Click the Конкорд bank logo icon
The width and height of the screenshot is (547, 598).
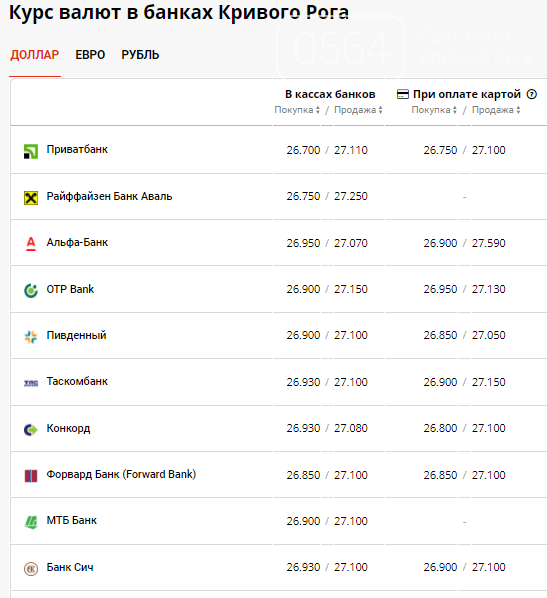pyautogui.click(x=31, y=430)
